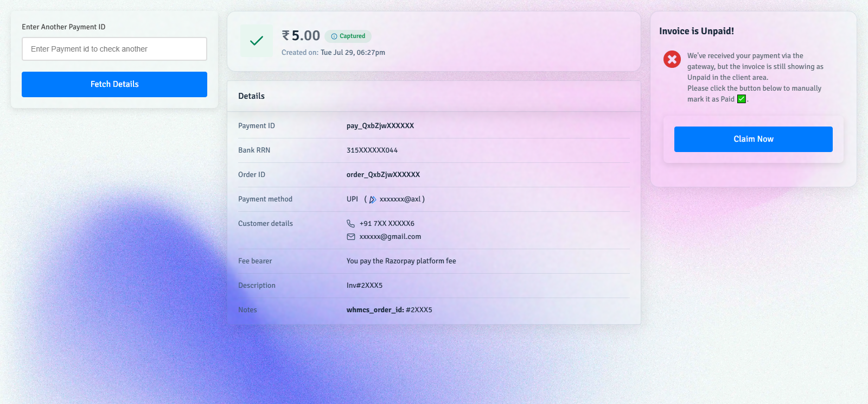Click the Details section heading
This screenshot has width=868, height=404.
[251, 96]
